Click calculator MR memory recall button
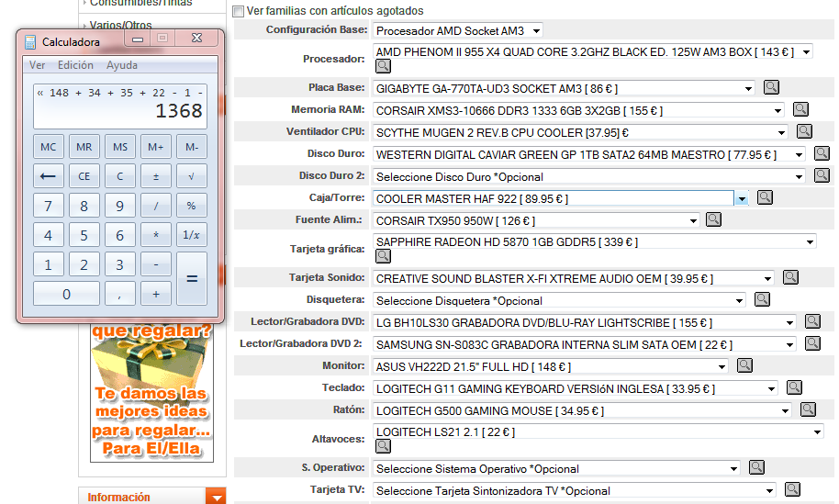The image size is (839, 504). click(84, 147)
